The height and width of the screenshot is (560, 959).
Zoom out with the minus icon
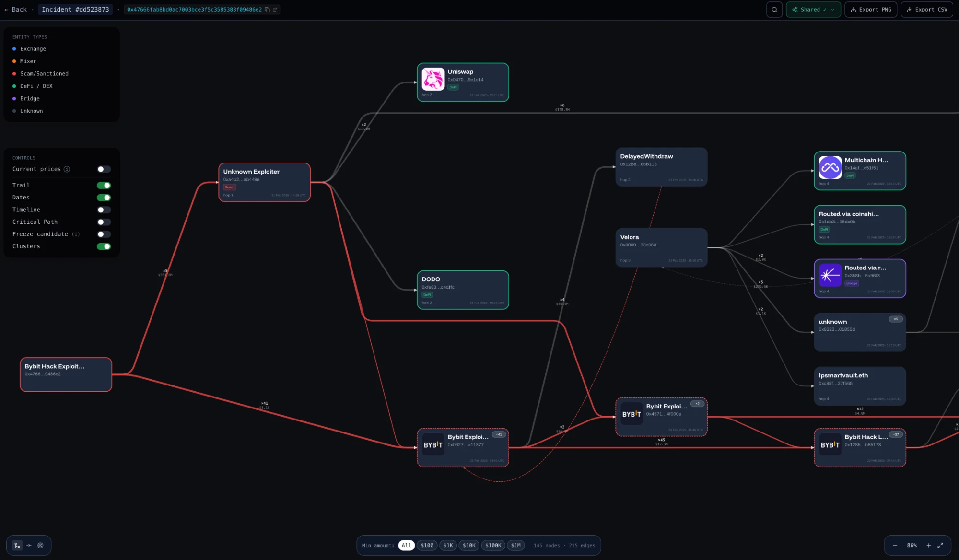point(895,545)
